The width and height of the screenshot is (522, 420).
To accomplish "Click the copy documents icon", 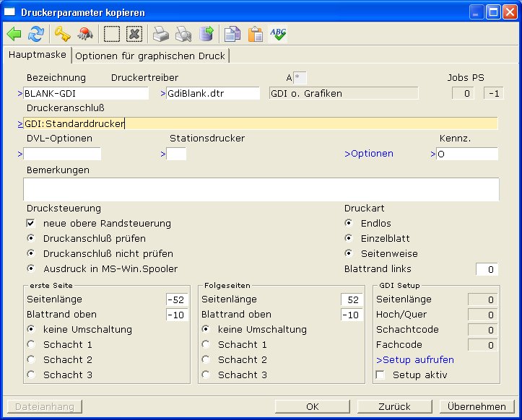I will (231, 34).
